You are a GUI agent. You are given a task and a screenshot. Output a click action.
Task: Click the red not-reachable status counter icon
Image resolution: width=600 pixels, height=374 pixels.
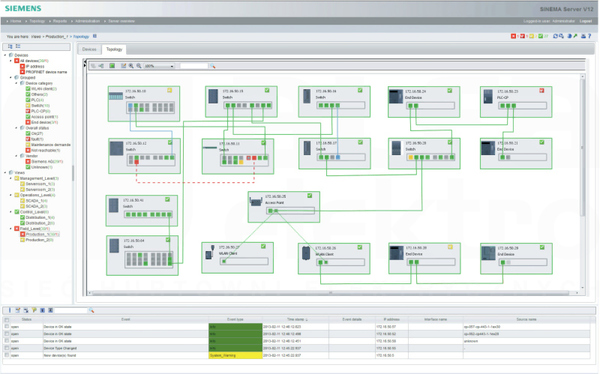pos(514,36)
